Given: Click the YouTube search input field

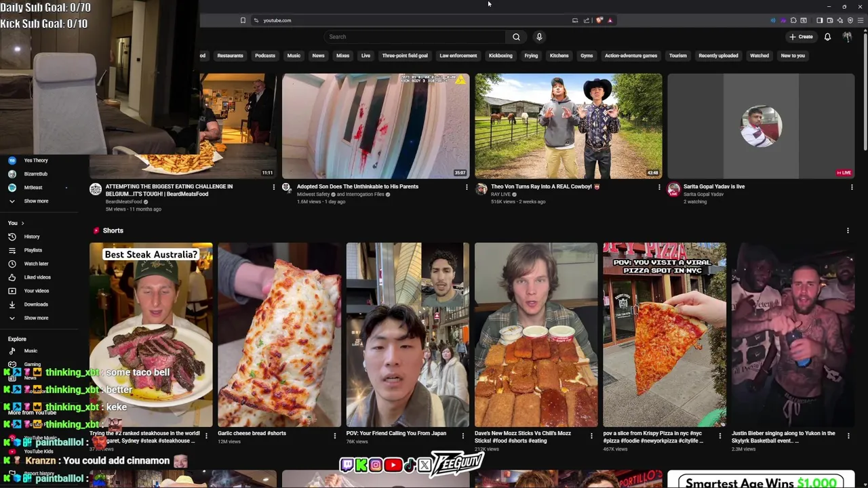Looking at the screenshot, I should point(415,37).
